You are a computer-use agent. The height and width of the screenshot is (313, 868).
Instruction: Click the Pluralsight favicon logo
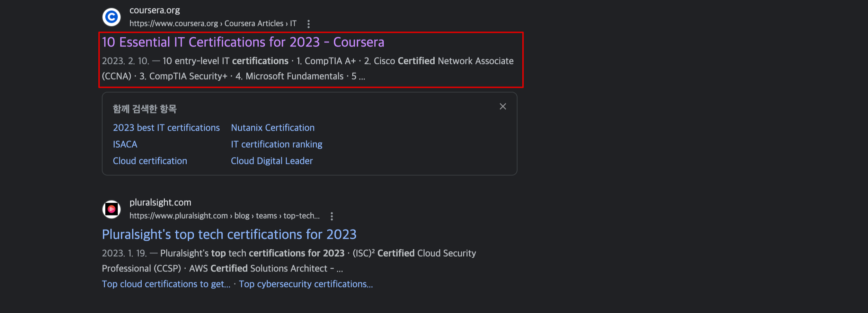(x=112, y=209)
